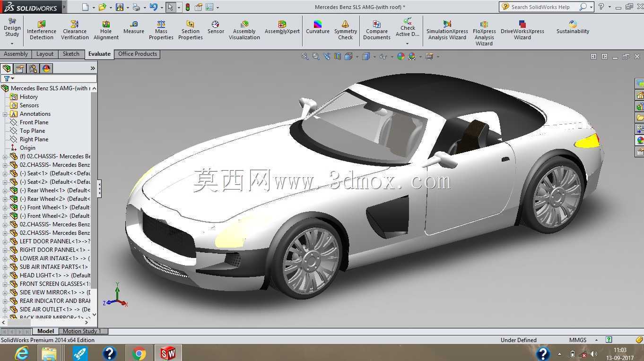Click Previous View icon in view toolbar
This screenshot has height=361, width=644.
pyautogui.click(x=327, y=56)
